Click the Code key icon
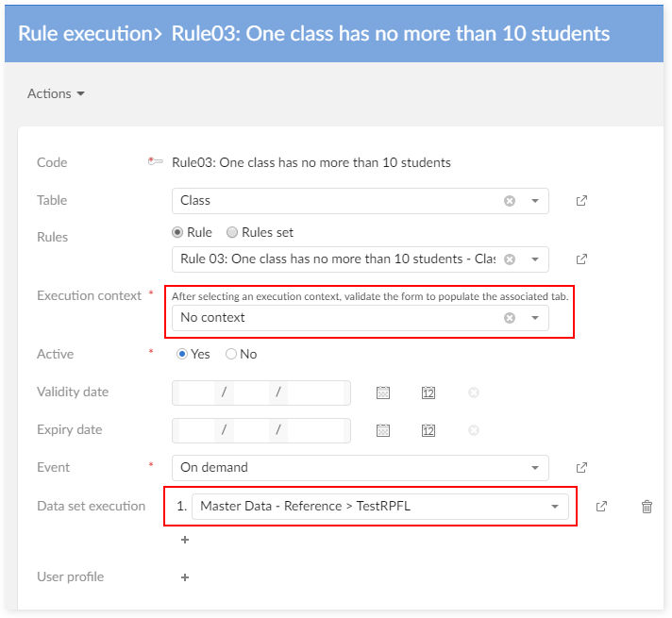The height and width of the screenshot is (618, 672). 155,161
